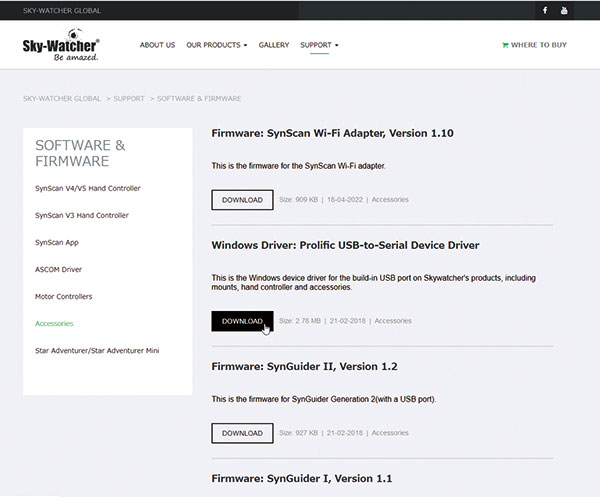Image resolution: width=600 pixels, height=497 pixels.
Task: Select the Motor Controllers category
Action: click(64, 297)
